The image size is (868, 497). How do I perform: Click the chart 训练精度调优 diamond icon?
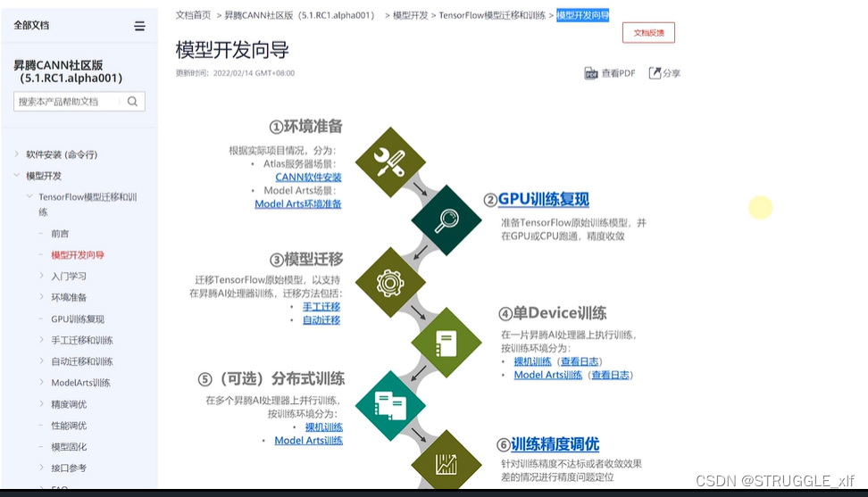pyautogui.click(x=447, y=461)
